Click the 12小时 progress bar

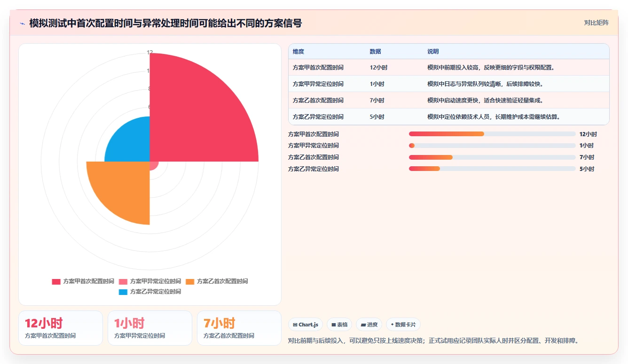492,134
